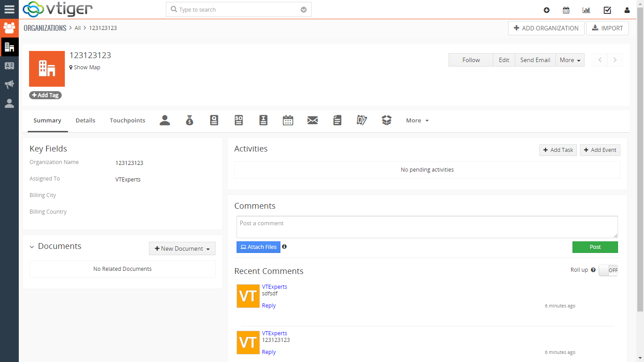Image resolution: width=644 pixels, height=362 pixels.
Task: Go to next record arrow
Action: [x=615, y=60]
